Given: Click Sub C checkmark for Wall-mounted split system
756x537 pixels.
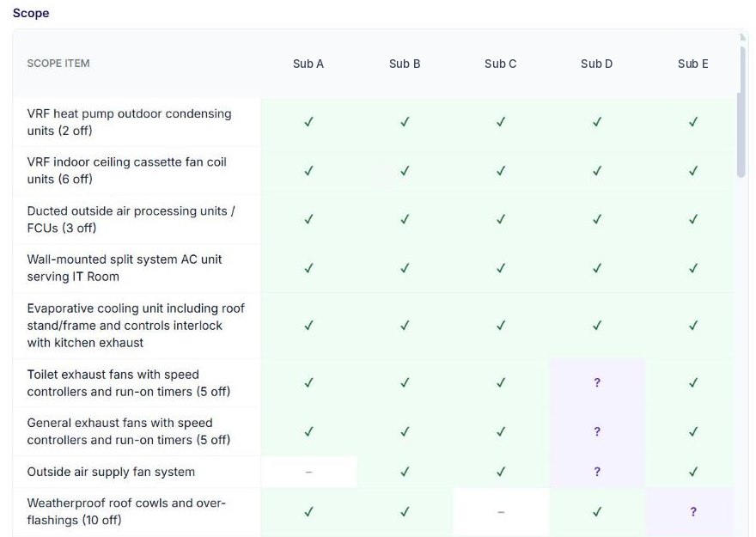Looking at the screenshot, I should tap(501, 268).
